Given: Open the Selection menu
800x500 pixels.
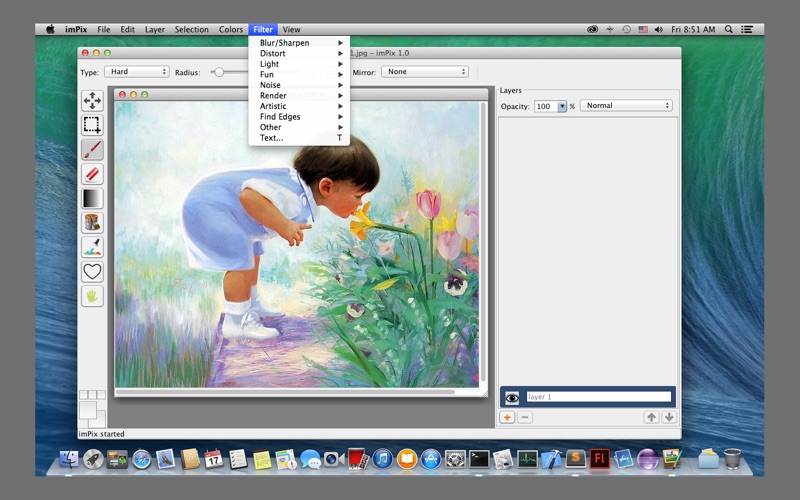Looking at the screenshot, I should (x=191, y=30).
